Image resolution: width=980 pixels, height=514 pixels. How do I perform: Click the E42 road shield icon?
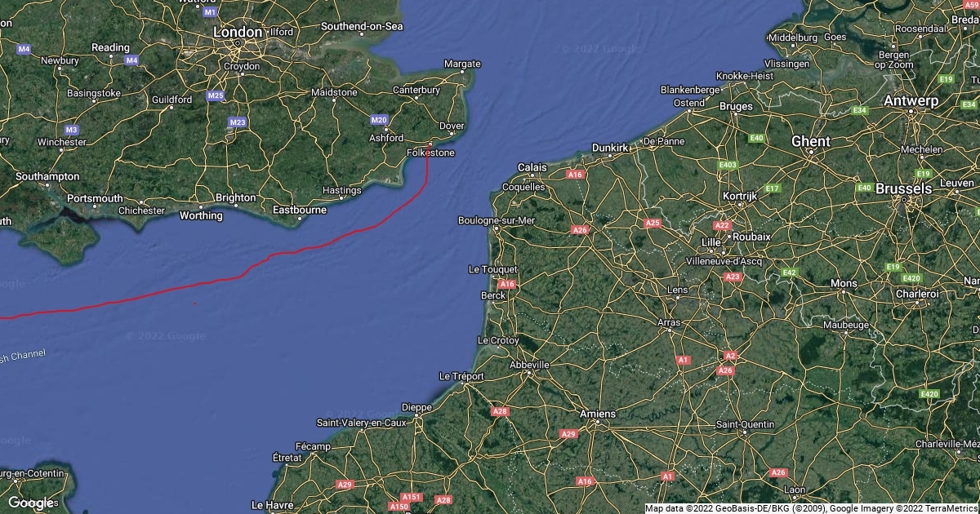coord(789,273)
